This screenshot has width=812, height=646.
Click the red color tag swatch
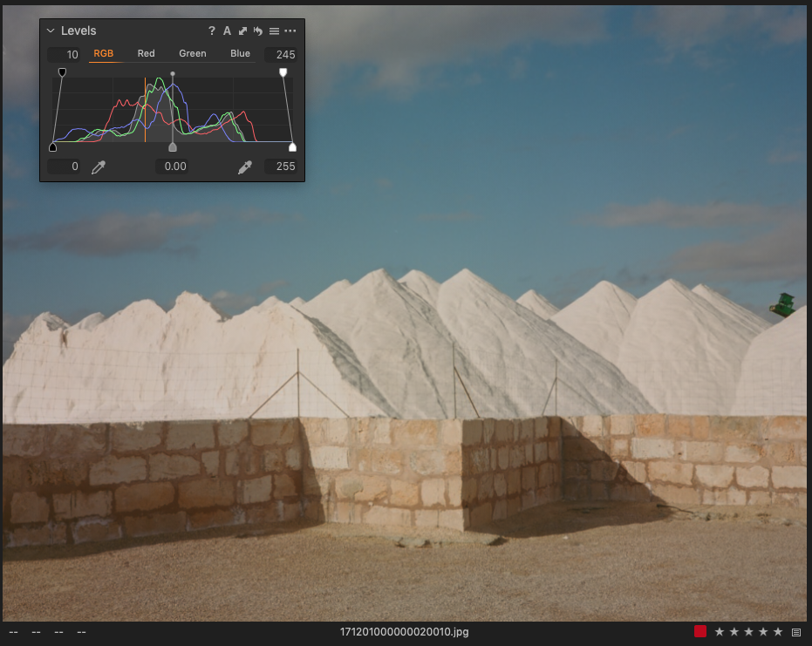point(700,631)
